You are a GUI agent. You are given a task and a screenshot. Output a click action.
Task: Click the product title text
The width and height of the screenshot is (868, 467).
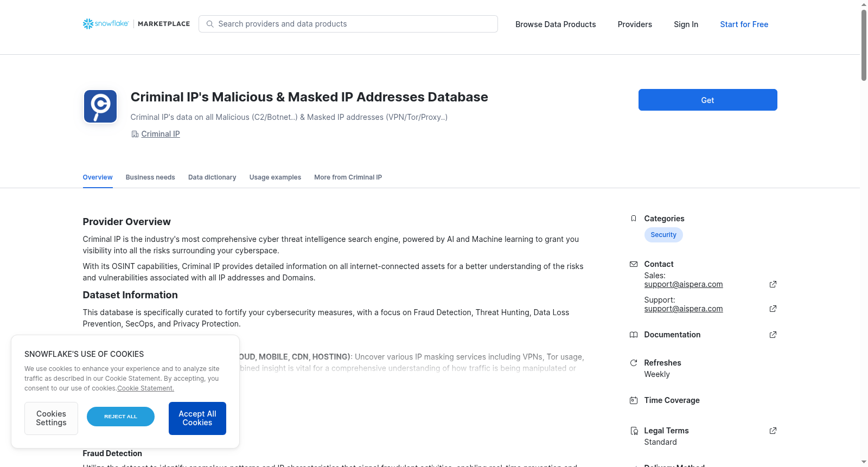[309, 97]
